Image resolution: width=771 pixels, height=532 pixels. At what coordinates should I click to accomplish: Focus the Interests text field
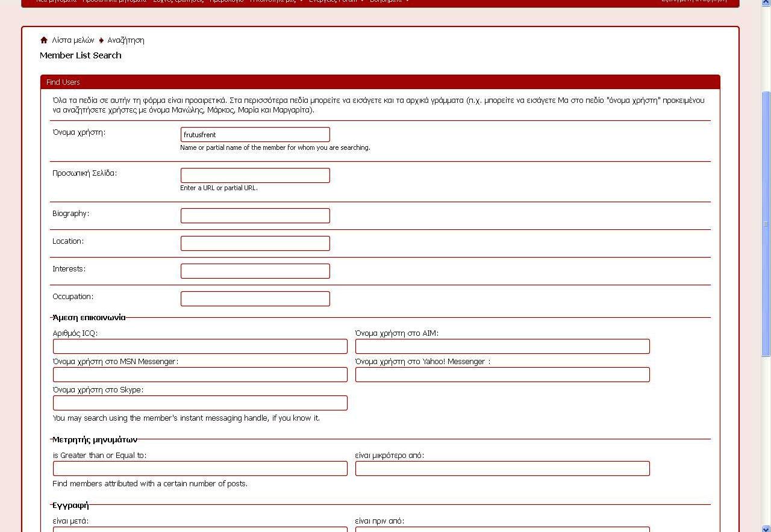(255, 271)
